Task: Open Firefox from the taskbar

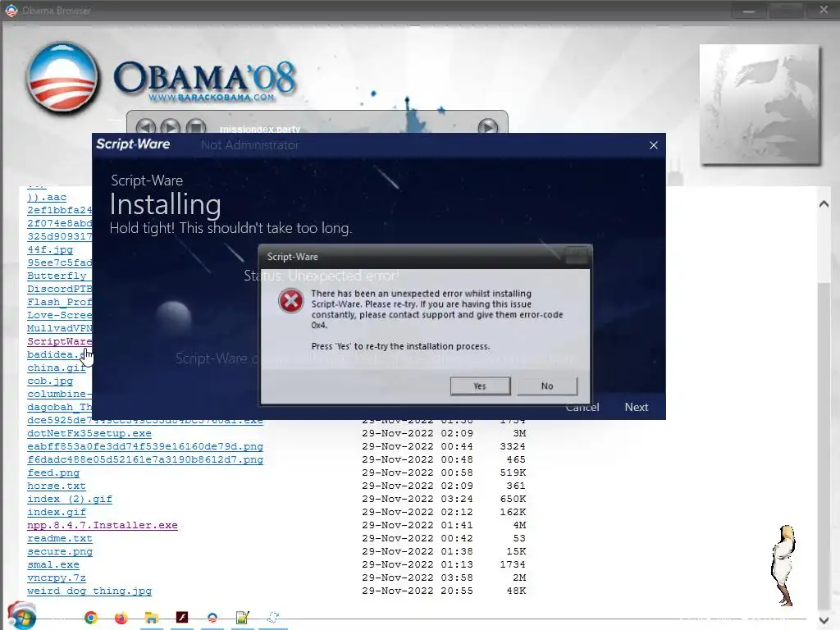Action: (x=121, y=618)
